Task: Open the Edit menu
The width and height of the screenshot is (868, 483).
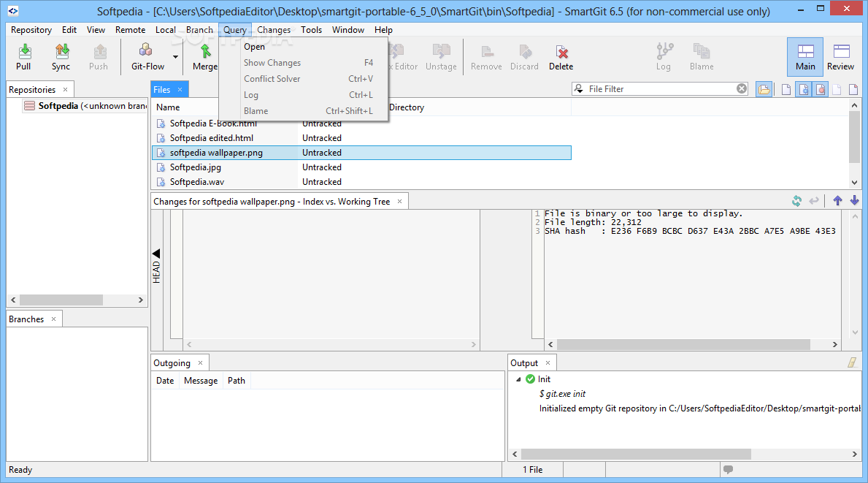Action: pos(69,30)
